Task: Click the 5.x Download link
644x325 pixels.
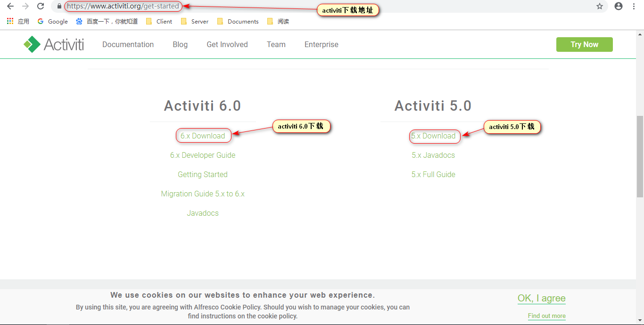Action: 434,136
